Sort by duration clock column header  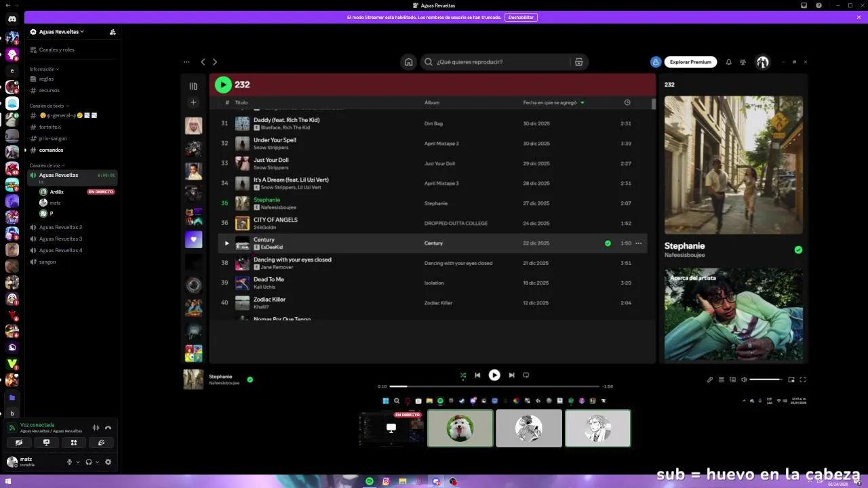[627, 102]
